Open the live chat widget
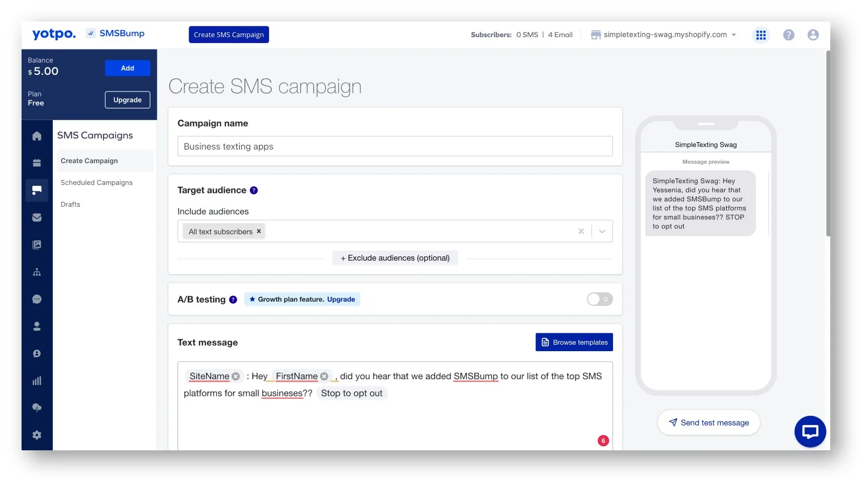The width and height of the screenshot is (868, 488). click(810, 431)
